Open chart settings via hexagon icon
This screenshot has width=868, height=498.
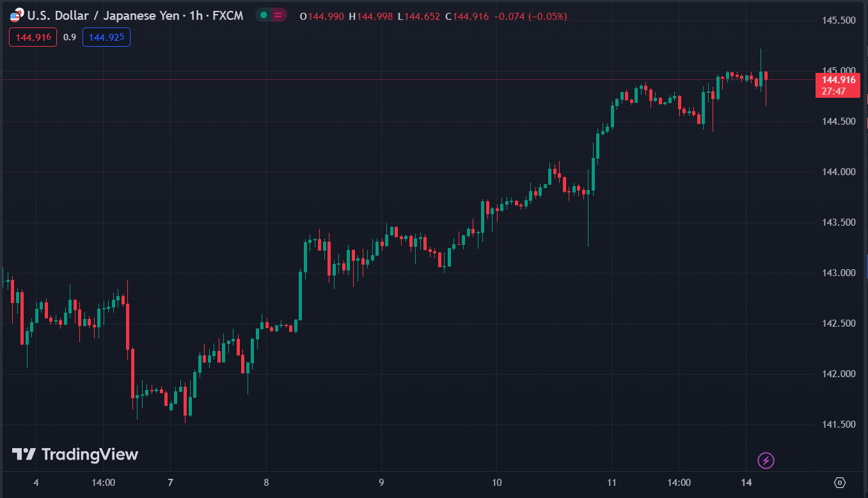[x=840, y=482]
